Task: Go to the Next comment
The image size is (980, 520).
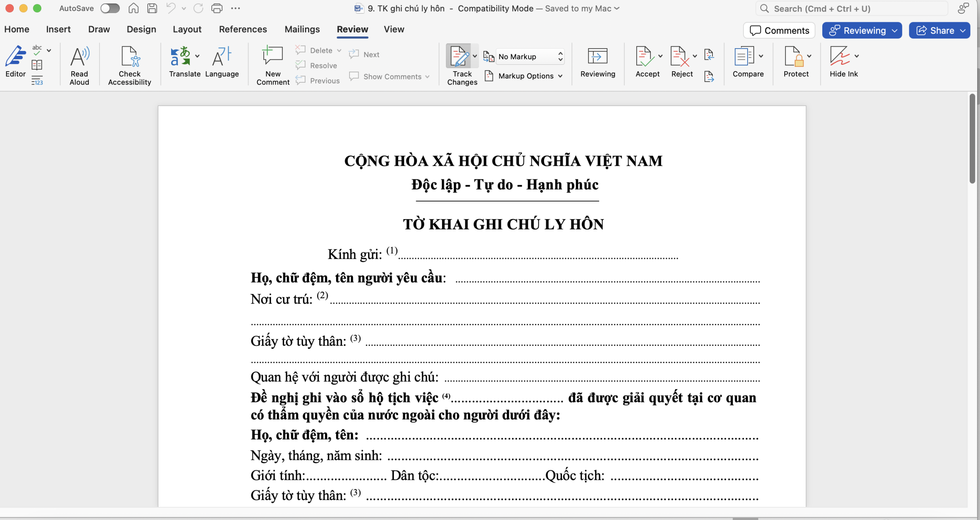Action: (364, 54)
